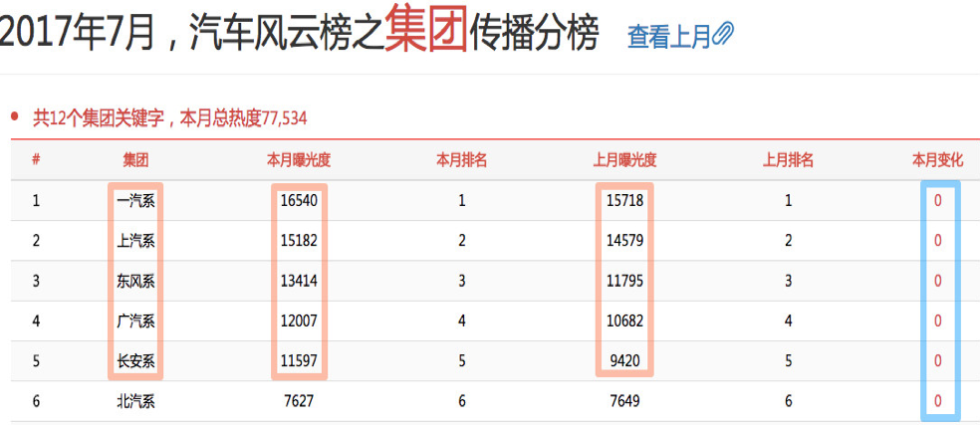This screenshot has height=425, width=980.
Task: Select the 一汽系 group name
Action: click(135, 201)
